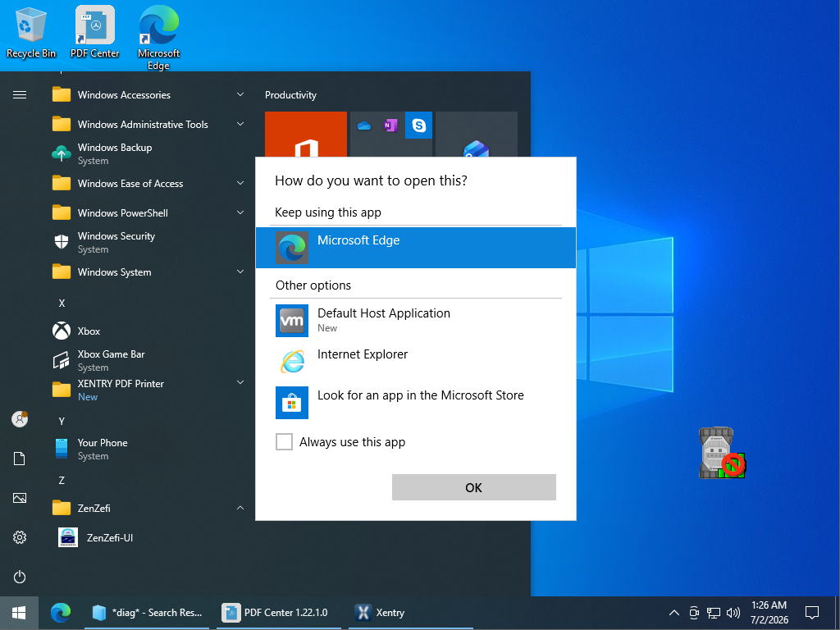This screenshot has width=840, height=630.
Task: Open Recycle Bin on the desktop
Action: click(30, 33)
